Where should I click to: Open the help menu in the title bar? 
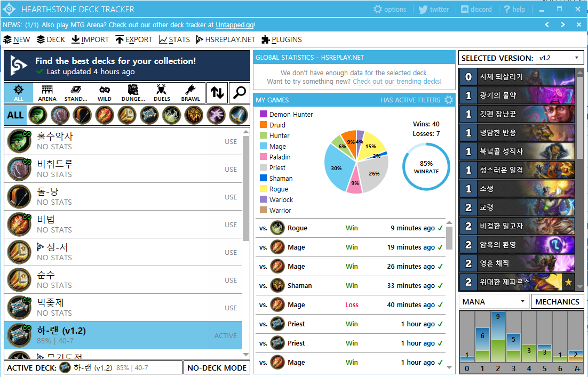tap(514, 10)
